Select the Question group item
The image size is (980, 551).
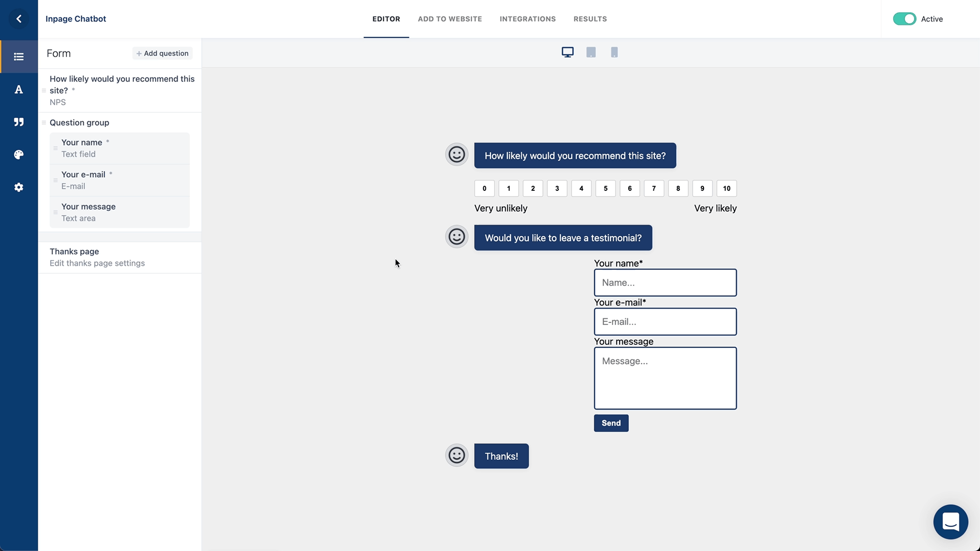[79, 122]
